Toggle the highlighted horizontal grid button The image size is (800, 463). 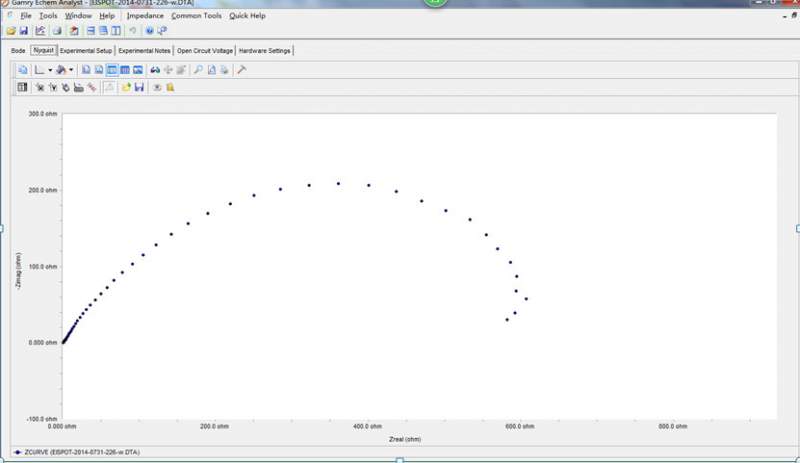(112, 70)
